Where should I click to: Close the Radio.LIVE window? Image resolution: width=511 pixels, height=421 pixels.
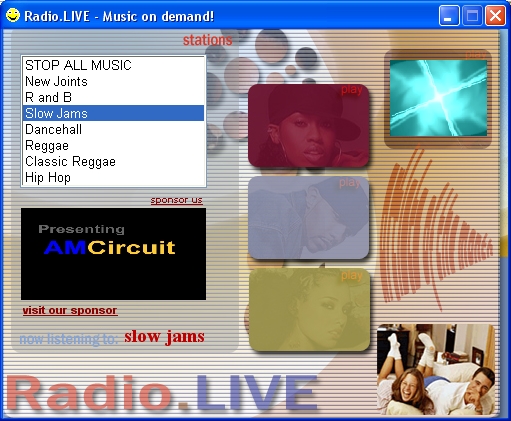[x=495, y=15]
